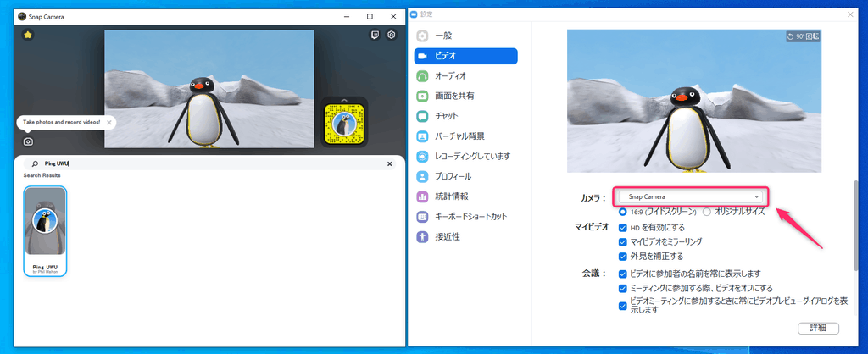Clear the lens search field text
Viewport: 868px width, 354px height.
[x=390, y=163]
